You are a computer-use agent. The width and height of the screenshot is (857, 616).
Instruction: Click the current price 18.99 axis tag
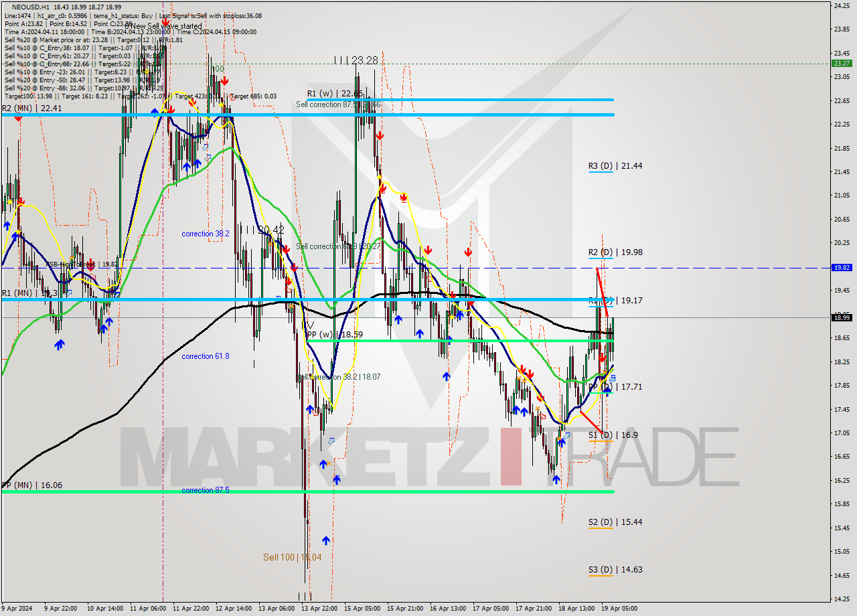pos(841,317)
